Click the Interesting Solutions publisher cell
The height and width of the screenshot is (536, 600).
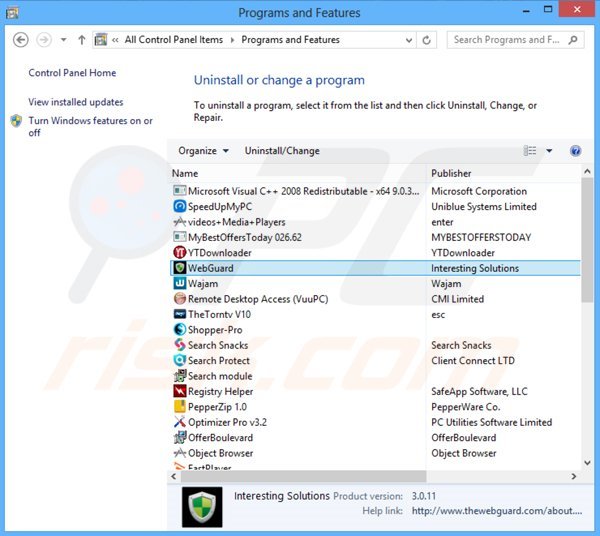(475, 268)
